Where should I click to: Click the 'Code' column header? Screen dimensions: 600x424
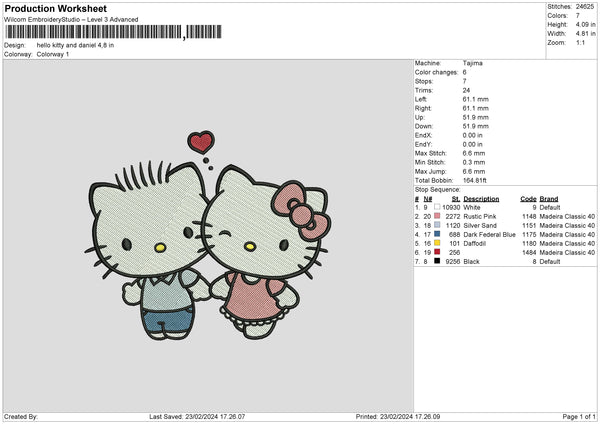point(528,199)
